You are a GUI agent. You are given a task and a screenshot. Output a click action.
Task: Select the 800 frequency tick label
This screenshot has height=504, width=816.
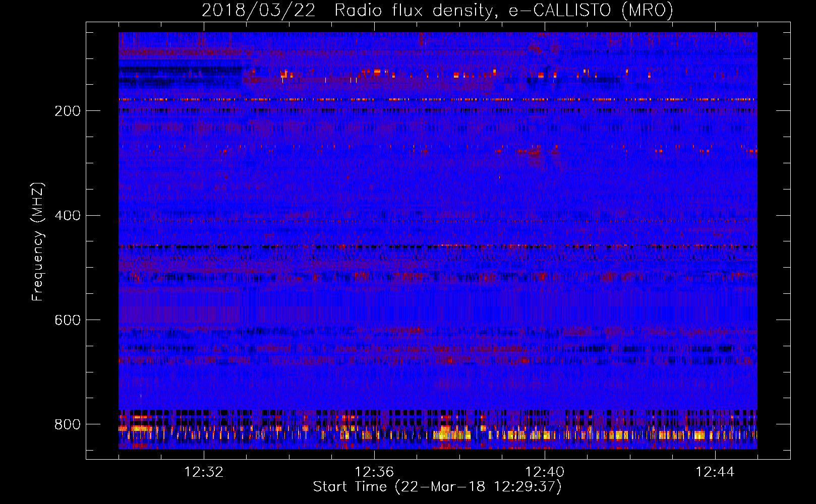68,424
